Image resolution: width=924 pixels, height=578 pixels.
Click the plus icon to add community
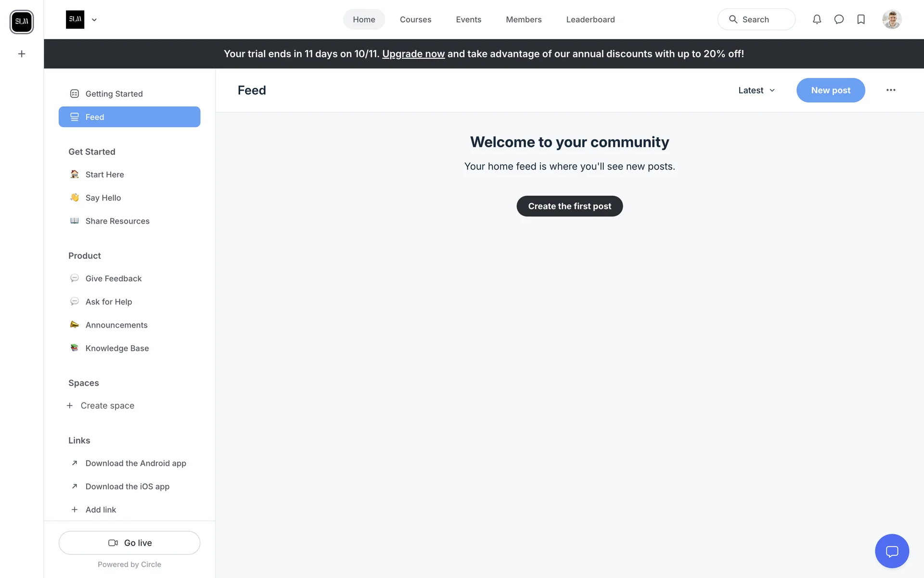pos(22,54)
